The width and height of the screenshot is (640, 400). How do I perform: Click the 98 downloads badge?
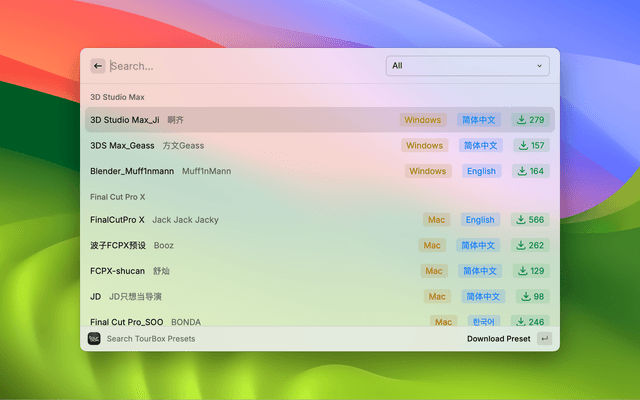coord(532,296)
